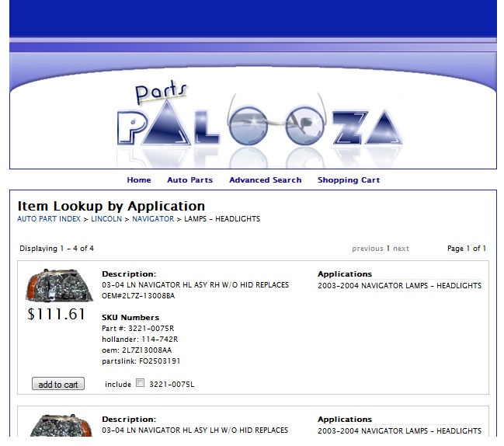Viewport: 504px width, 446px height.
Task: Click first item's 2003-2004 NAVIGATOR application text
Action: (x=399, y=286)
